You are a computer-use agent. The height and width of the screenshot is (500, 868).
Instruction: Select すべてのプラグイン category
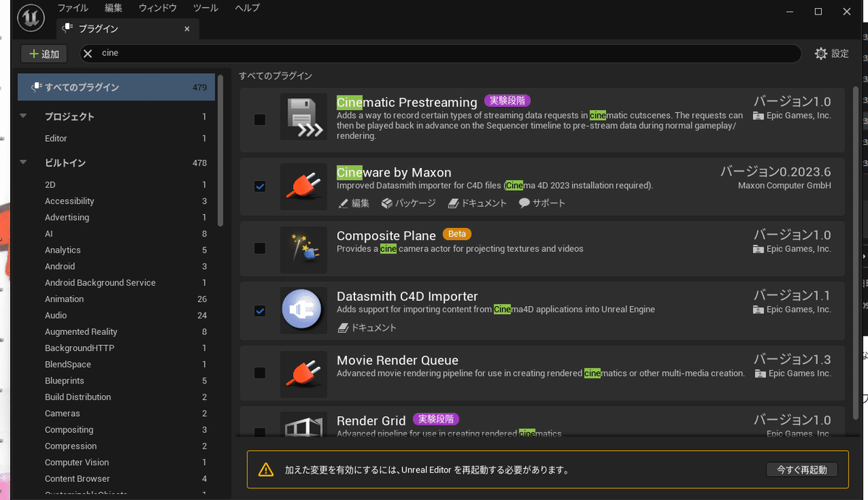point(116,87)
